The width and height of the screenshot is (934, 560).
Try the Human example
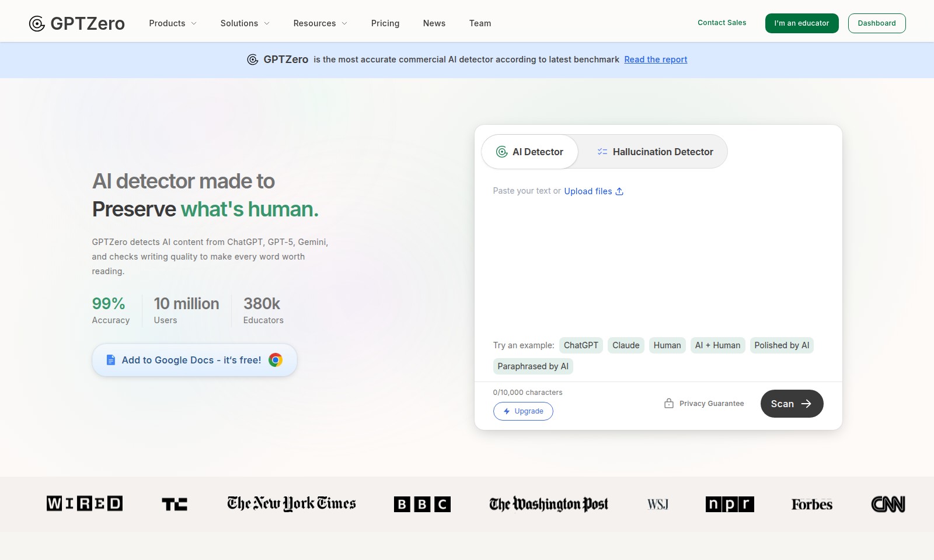(x=667, y=345)
